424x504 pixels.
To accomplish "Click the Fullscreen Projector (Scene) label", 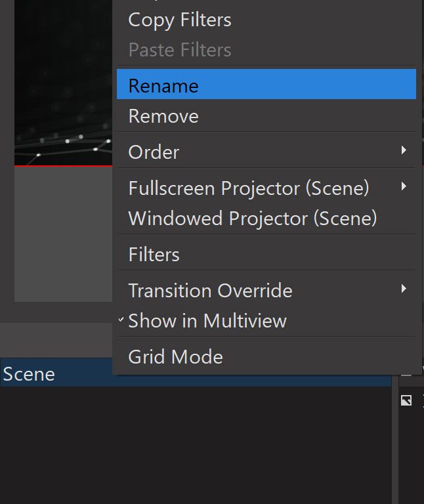I will pos(248,188).
